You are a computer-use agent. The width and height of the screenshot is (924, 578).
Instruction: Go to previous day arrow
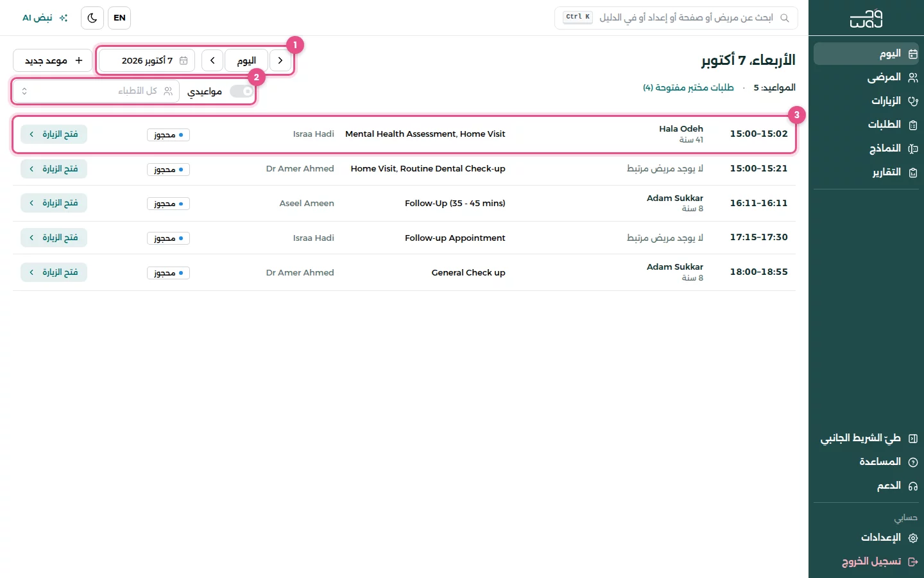(280, 60)
